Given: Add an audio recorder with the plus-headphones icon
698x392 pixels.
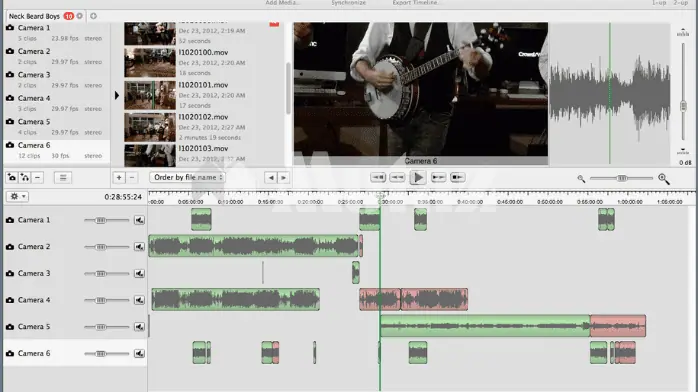Looking at the screenshot, I should 24,178.
